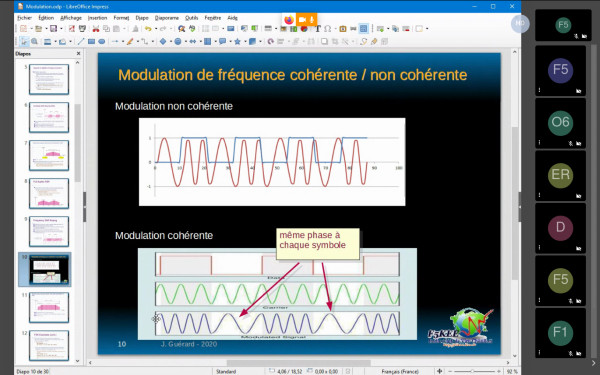Image resolution: width=600 pixels, height=375 pixels.
Task: Select the Zoom and Pan magnifier tool
Action: click(x=34, y=41)
